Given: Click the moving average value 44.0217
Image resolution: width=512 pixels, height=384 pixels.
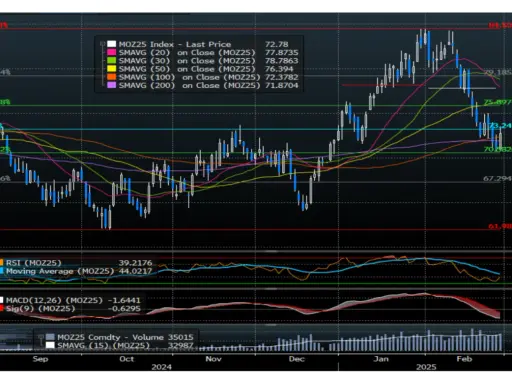Looking at the screenshot, I should pyautogui.click(x=135, y=271).
